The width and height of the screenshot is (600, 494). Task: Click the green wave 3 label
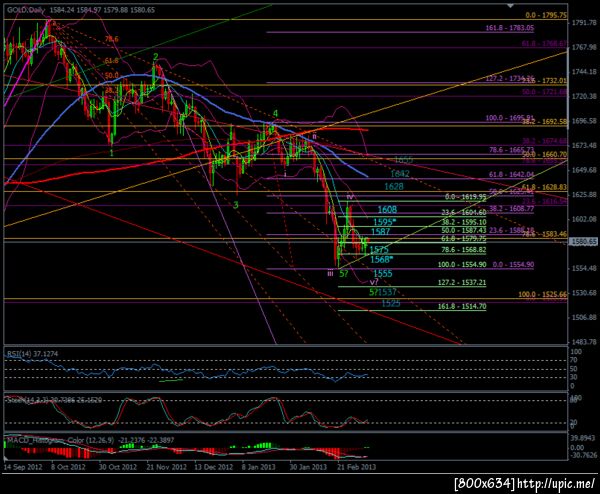click(x=236, y=205)
